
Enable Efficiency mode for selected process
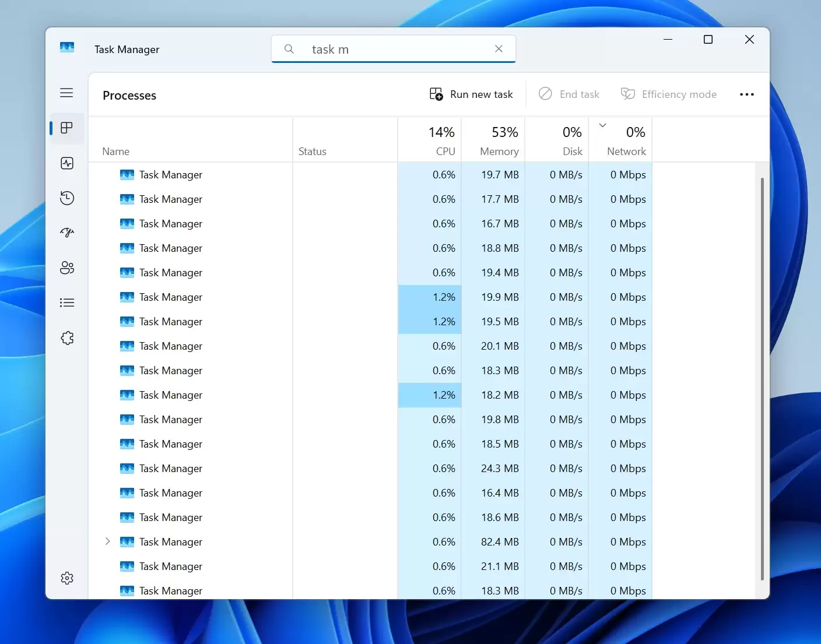(669, 94)
